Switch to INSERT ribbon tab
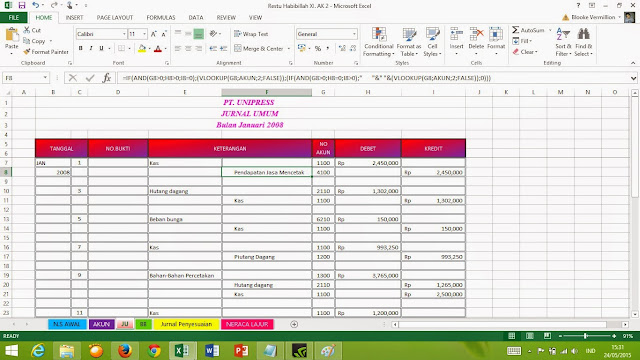640x360 pixels. 74,18
